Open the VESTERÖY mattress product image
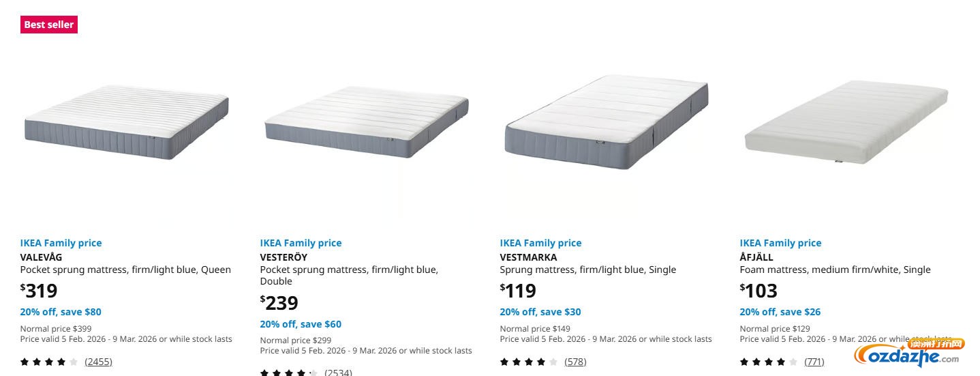 click(367, 122)
